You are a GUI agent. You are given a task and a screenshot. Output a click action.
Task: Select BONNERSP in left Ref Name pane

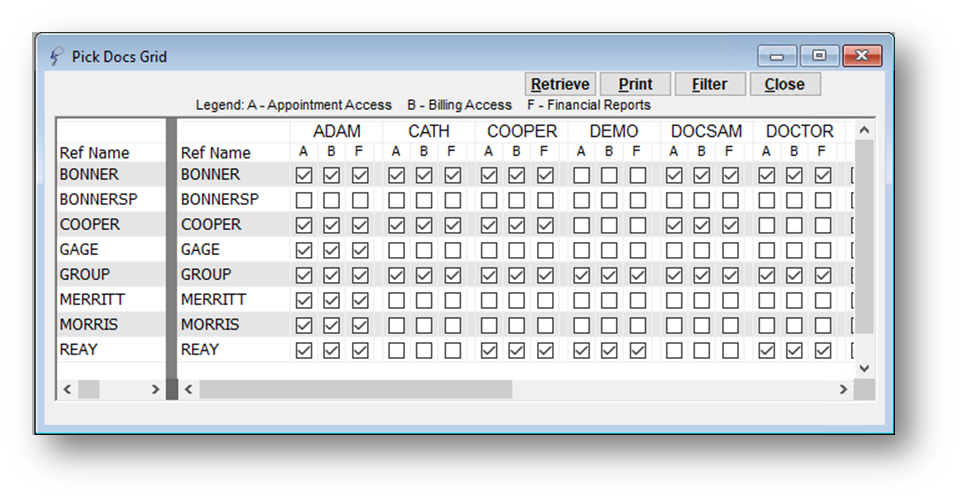pos(99,200)
